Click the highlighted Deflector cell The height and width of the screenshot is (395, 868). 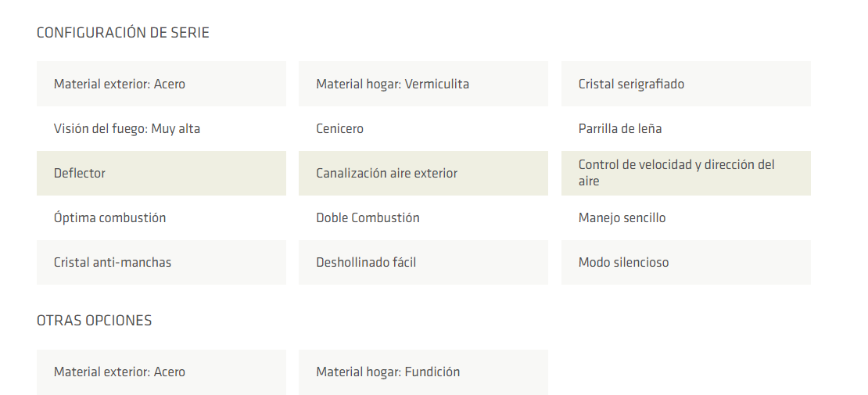click(x=161, y=173)
